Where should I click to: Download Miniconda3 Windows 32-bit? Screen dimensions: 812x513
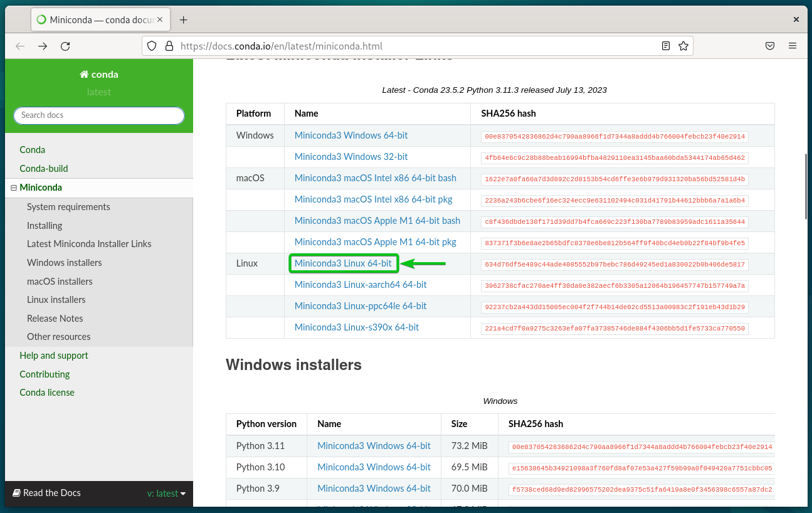click(x=351, y=157)
